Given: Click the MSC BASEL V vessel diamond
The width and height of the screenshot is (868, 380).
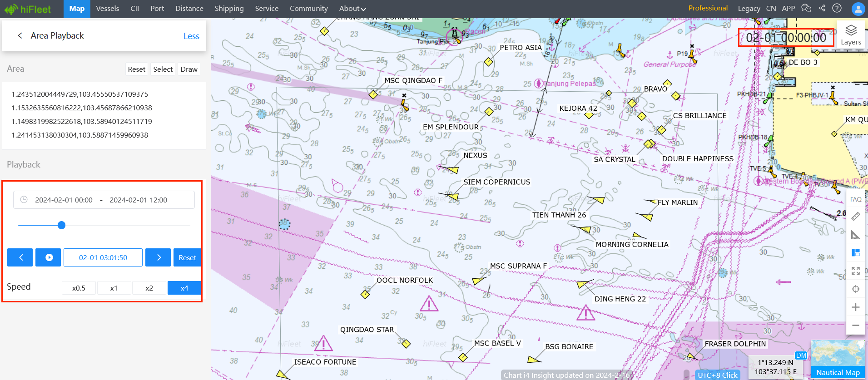Looking at the screenshot, I should pos(463,357).
